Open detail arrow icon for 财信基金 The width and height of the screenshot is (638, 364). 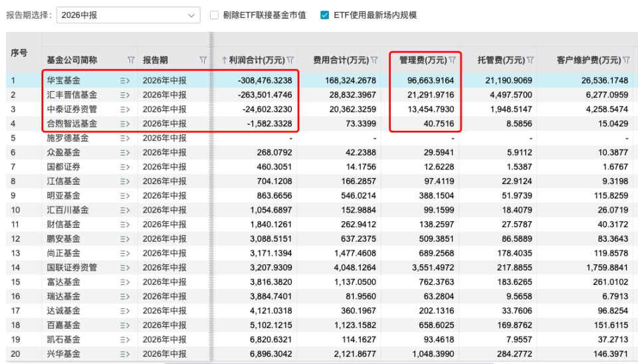125,225
